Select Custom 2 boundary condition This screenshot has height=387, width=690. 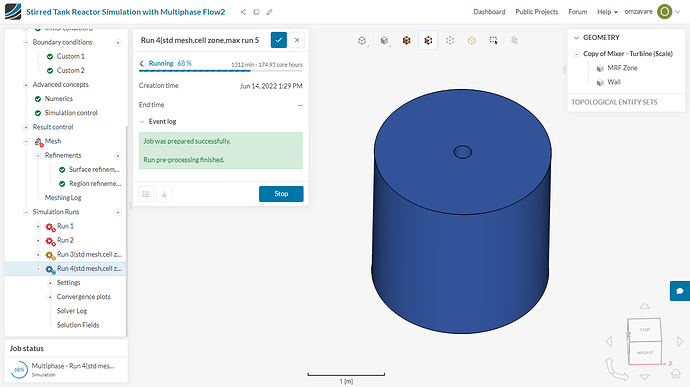[x=70, y=70]
